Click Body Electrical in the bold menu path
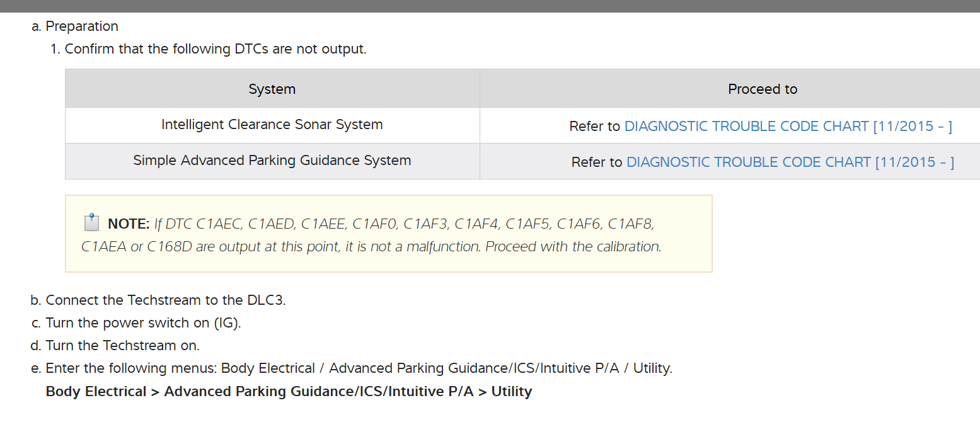The height and width of the screenshot is (444, 980). [x=96, y=392]
